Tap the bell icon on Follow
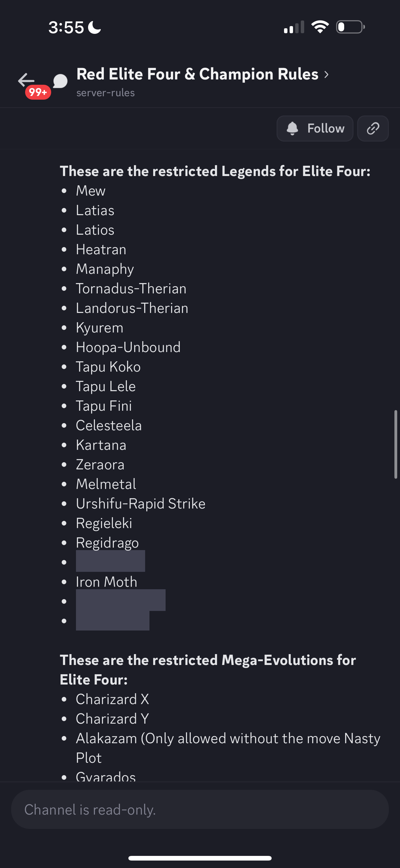Image resolution: width=400 pixels, height=868 pixels. (292, 129)
